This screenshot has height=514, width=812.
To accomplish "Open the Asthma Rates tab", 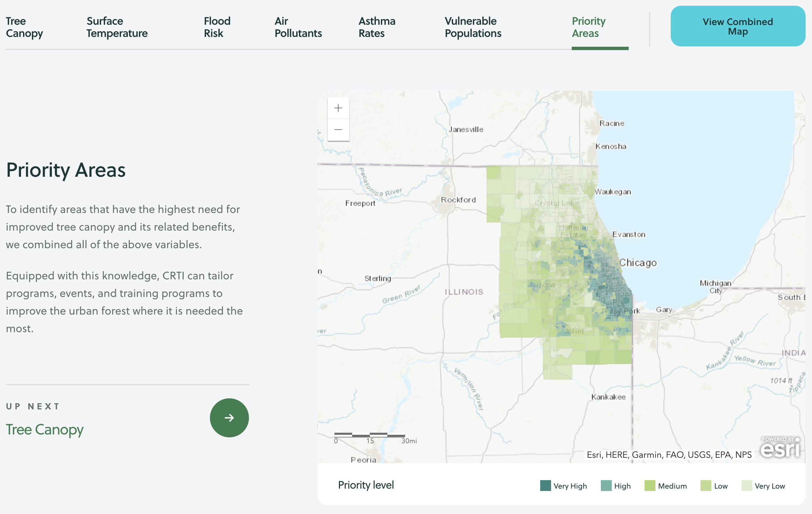I will [377, 27].
